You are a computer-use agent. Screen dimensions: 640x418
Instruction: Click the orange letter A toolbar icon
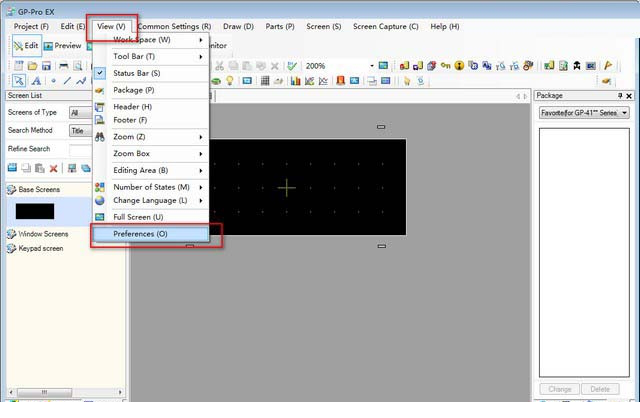608,65
